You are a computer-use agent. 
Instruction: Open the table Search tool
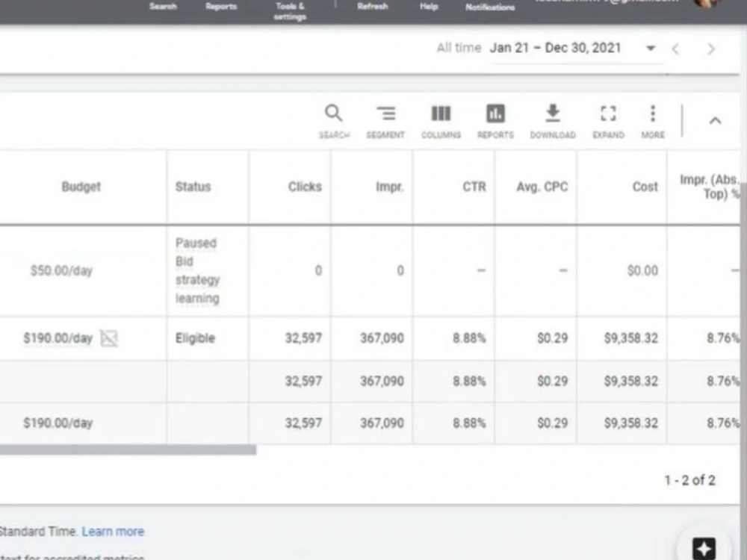pos(333,122)
